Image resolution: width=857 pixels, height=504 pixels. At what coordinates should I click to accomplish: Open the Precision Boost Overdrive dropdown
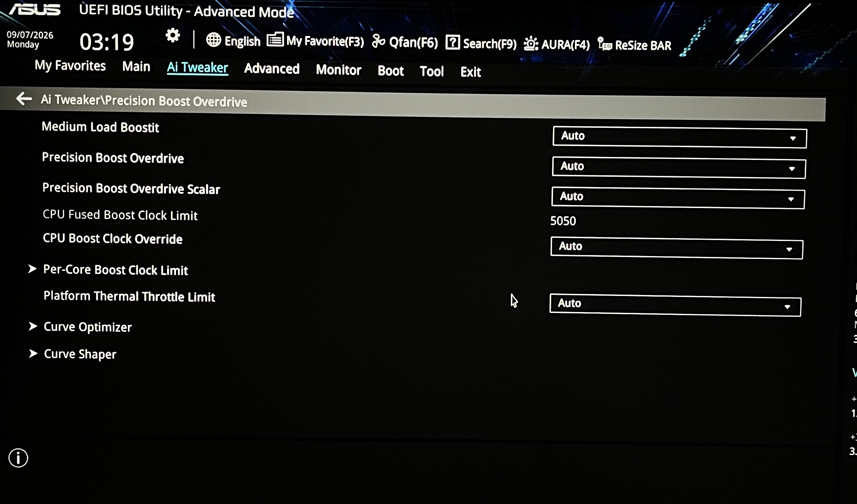pos(679,167)
